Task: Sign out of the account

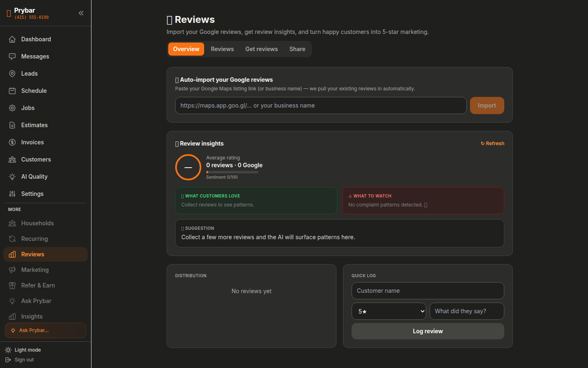Action: 20,360
